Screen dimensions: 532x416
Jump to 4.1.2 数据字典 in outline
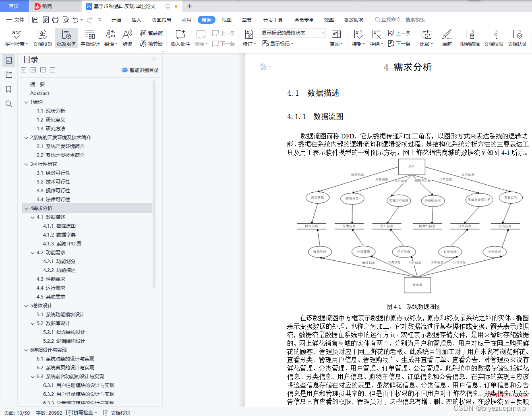pos(59,235)
